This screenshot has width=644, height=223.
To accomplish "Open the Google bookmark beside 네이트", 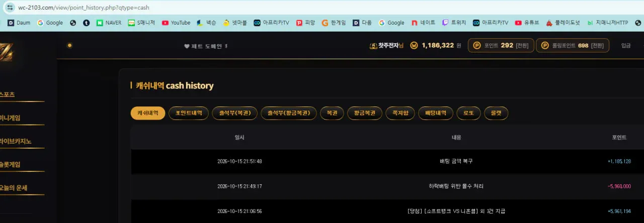I will click(x=391, y=23).
